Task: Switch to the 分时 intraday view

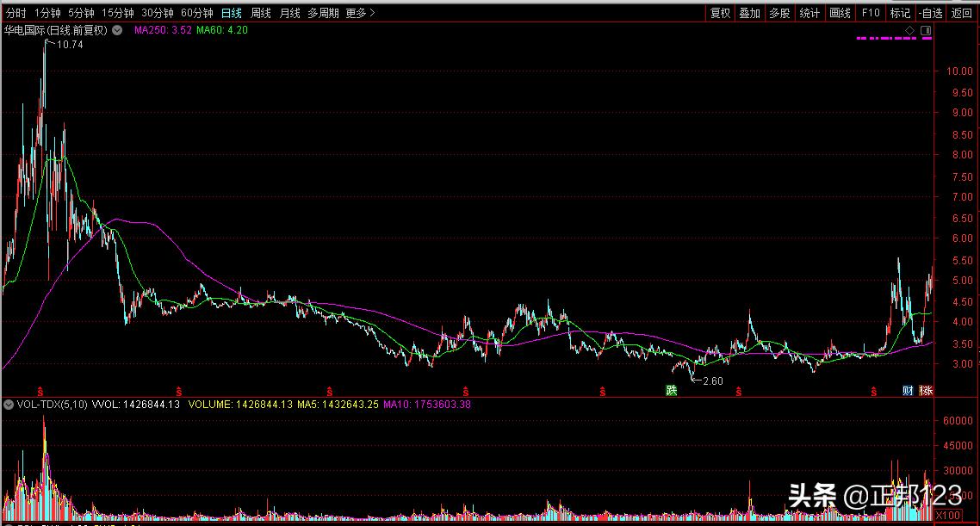Action: point(16,13)
